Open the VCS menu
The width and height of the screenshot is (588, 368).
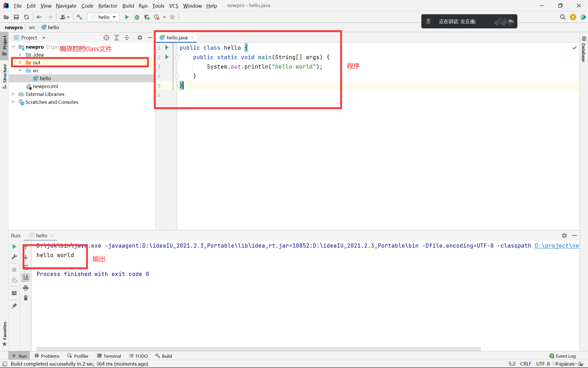click(174, 6)
